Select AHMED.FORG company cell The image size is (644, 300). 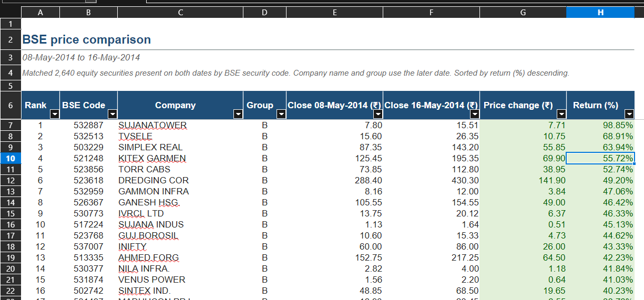(x=180, y=257)
